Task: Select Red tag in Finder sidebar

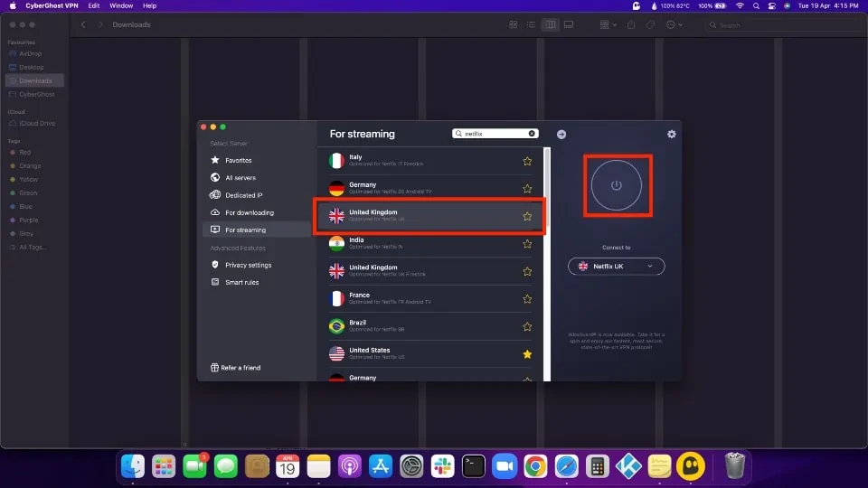Action: click(25, 152)
